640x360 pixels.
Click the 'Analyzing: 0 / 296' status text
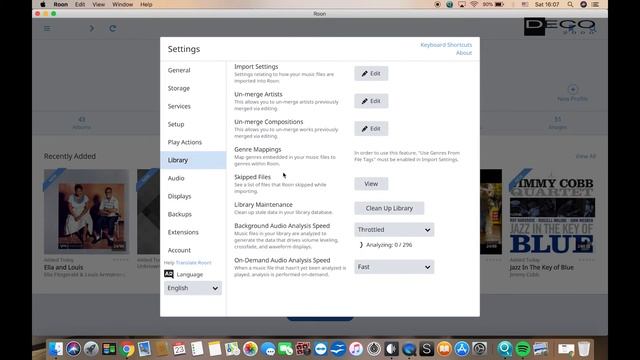pos(389,245)
